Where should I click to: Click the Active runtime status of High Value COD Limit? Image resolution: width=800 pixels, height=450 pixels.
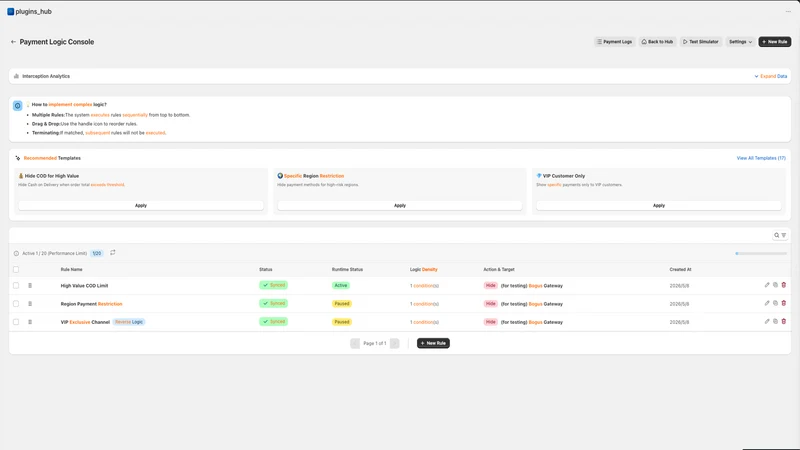pyautogui.click(x=341, y=286)
